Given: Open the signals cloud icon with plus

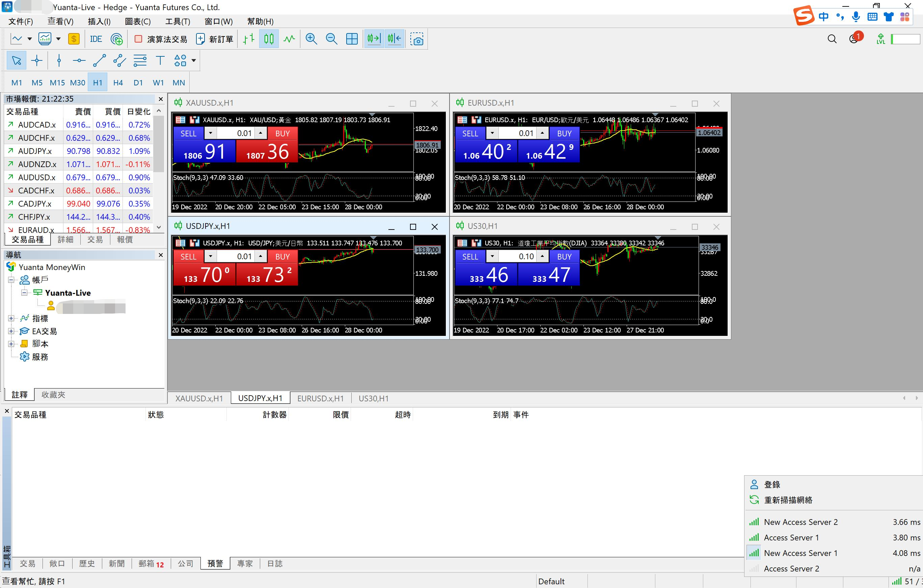Looking at the screenshot, I should tap(116, 39).
